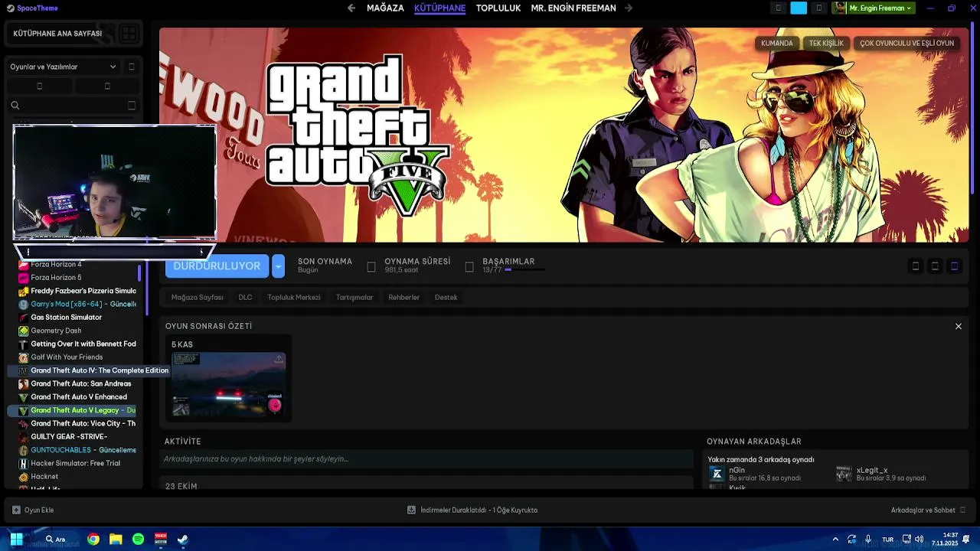Go forward with the right navigation arrow
Screen dimensions: 980x551
pos(629,8)
